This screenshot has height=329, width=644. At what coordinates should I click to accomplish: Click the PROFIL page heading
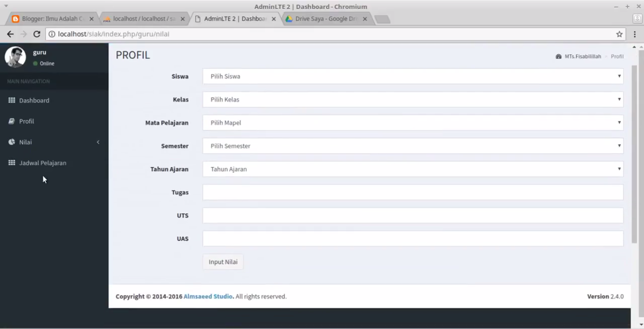click(133, 55)
